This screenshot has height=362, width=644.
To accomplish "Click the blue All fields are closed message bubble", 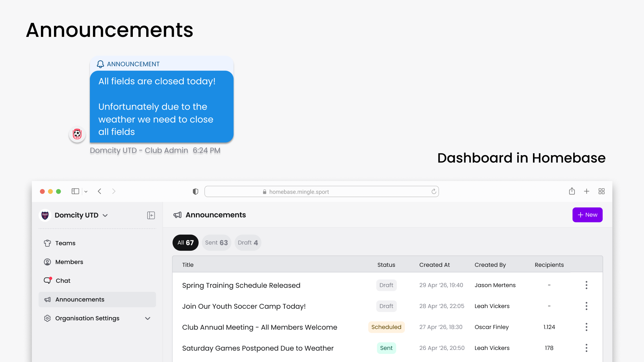I will (x=162, y=107).
